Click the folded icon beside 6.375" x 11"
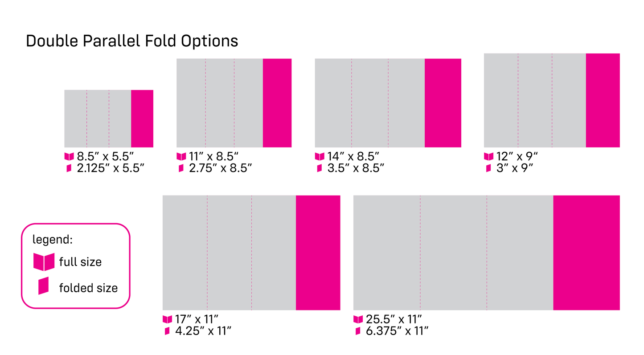 click(358, 331)
